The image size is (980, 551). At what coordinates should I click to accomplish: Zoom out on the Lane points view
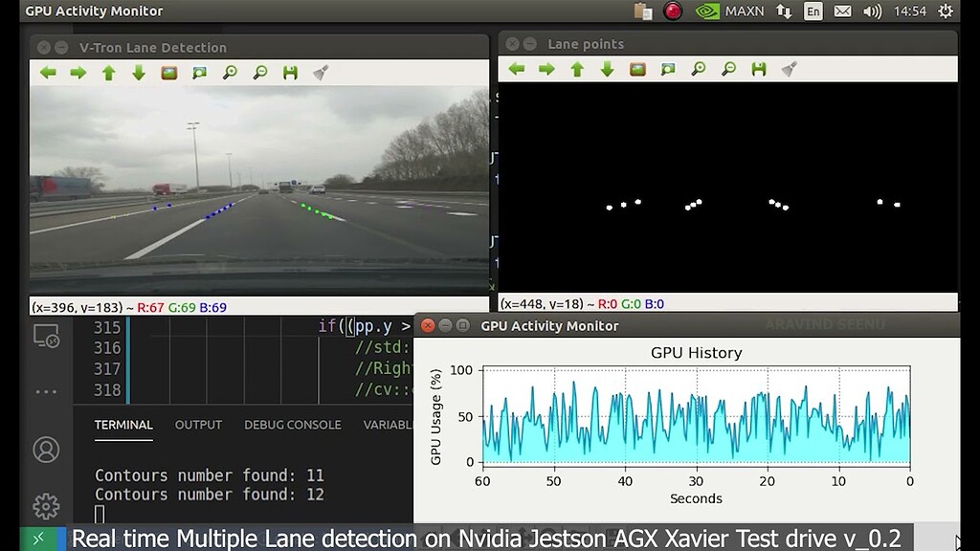[x=728, y=69]
